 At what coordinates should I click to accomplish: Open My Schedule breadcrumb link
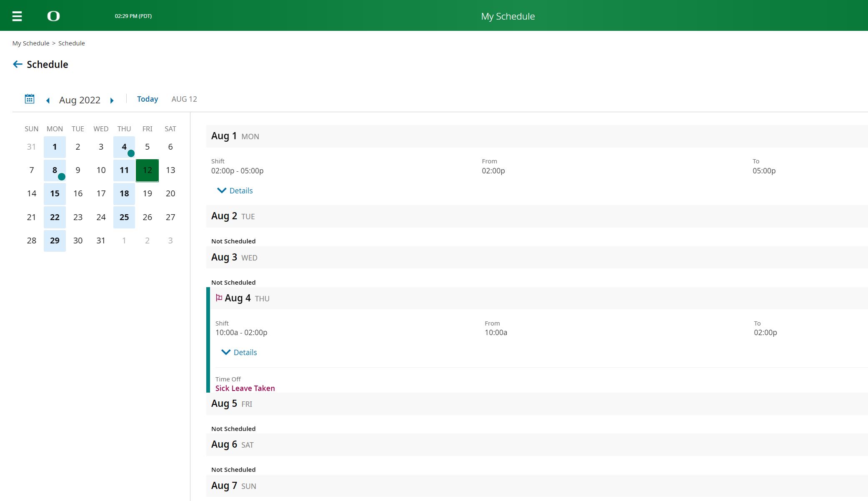(x=31, y=43)
